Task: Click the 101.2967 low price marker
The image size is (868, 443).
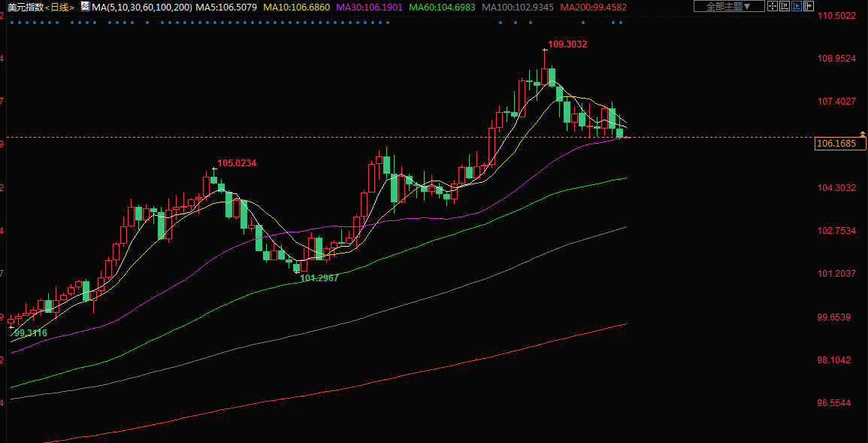Action: (x=319, y=278)
